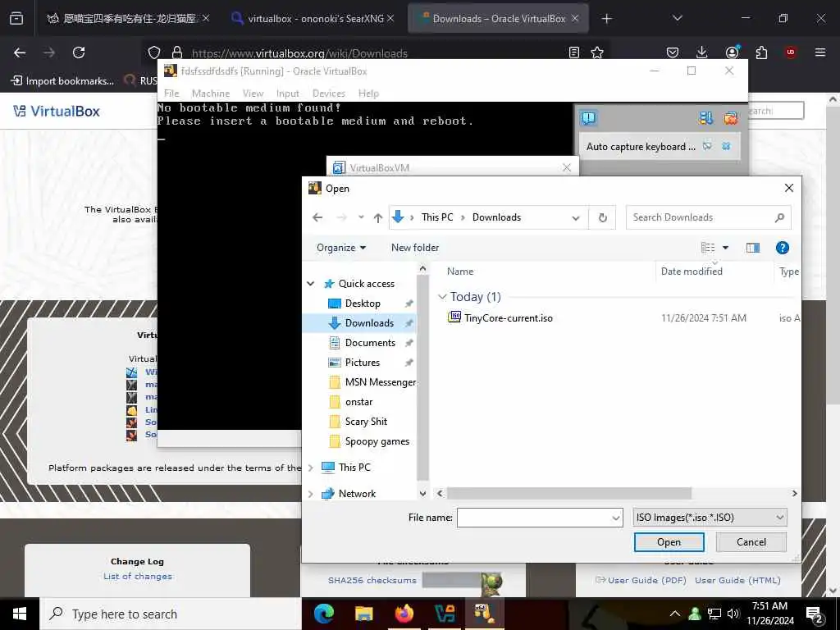Open the VirtualBox File menu
The width and height of the screenshot is (840, 630).
tap(171, 94)
